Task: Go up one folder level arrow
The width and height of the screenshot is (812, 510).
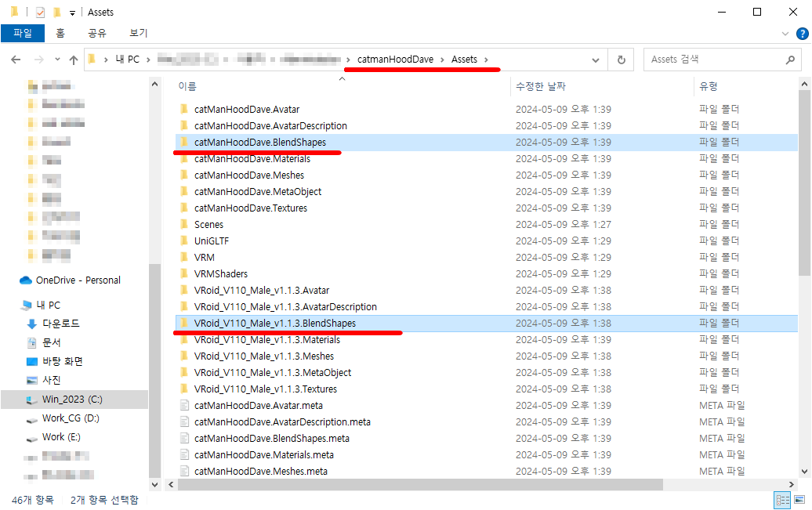Action: click(x=74, y=60)
